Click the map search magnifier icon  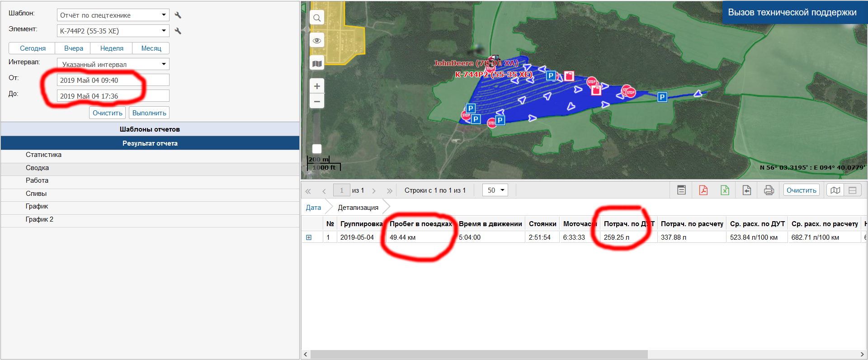[317, 18]
